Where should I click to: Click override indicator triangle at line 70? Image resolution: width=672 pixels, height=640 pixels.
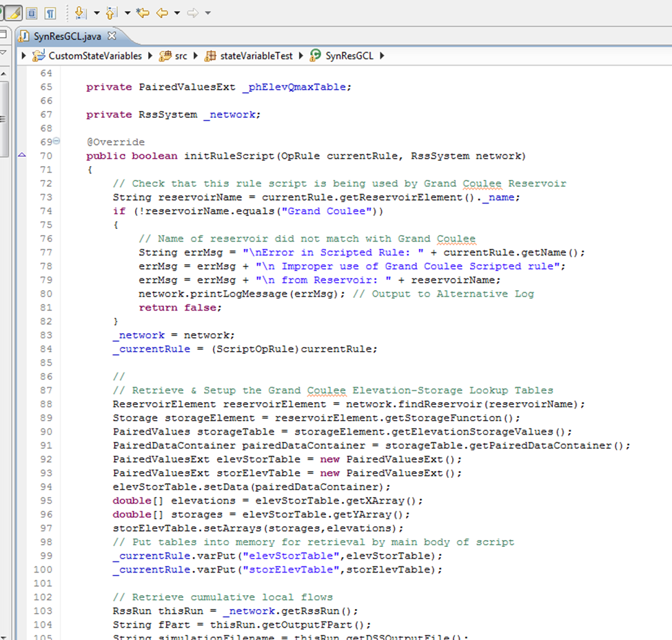point(22,155)
